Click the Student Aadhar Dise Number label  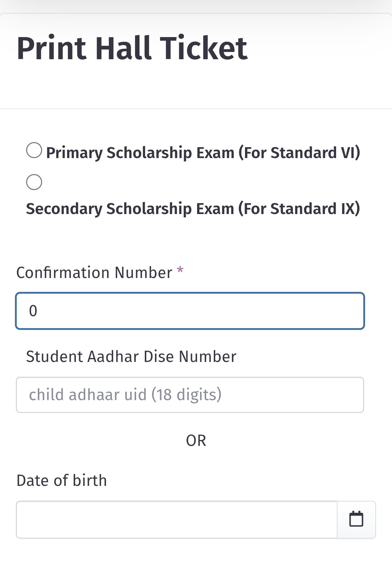click(131, 356)
